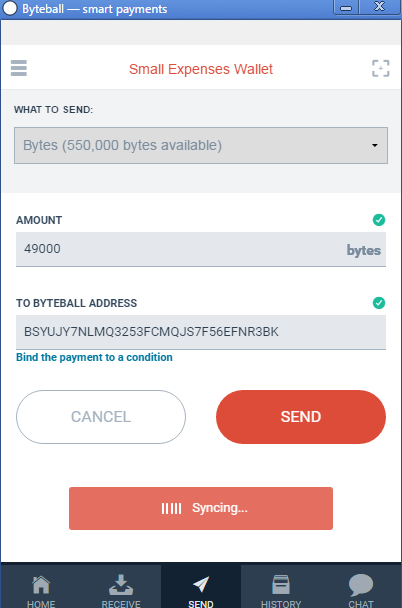402x608 pixels.
Task: Minimize the Byteball window
Action: point(346,7)
